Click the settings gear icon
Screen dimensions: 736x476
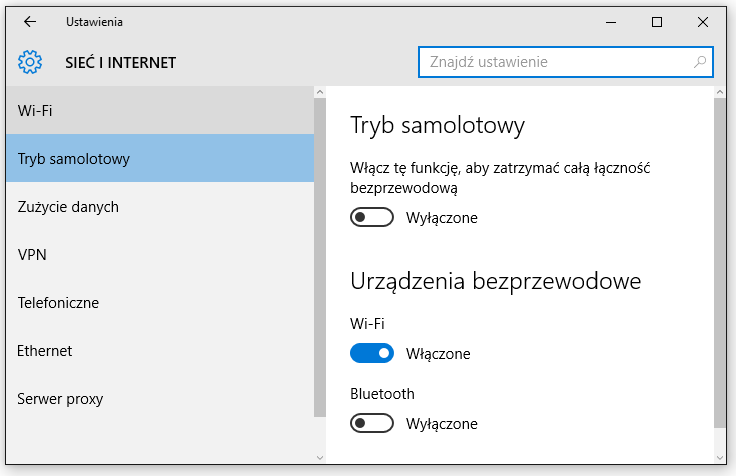[30, 62]
